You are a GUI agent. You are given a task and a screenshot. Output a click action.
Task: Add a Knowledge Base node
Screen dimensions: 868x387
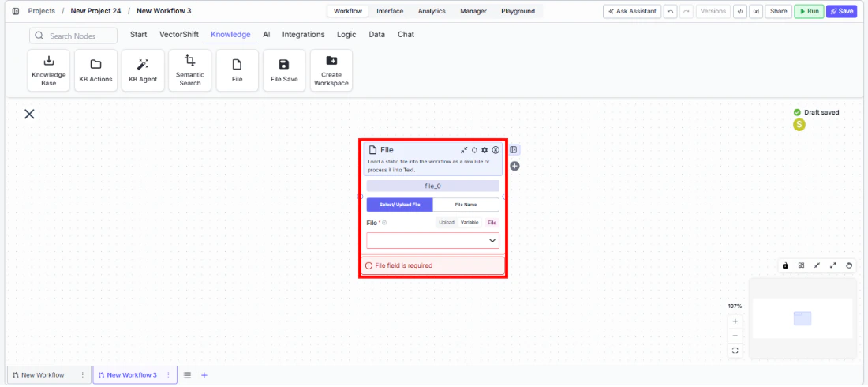49,70
